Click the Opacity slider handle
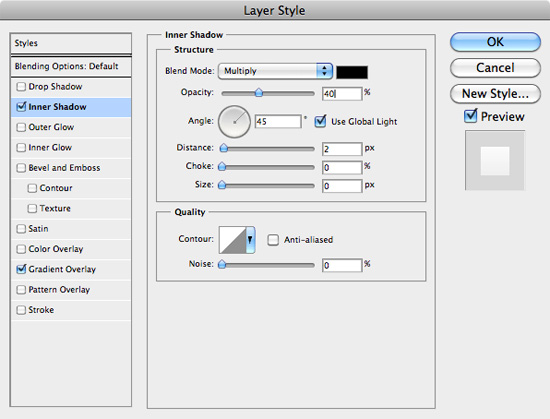The width and height of the screenshot is (550, 419). [259, 93]
